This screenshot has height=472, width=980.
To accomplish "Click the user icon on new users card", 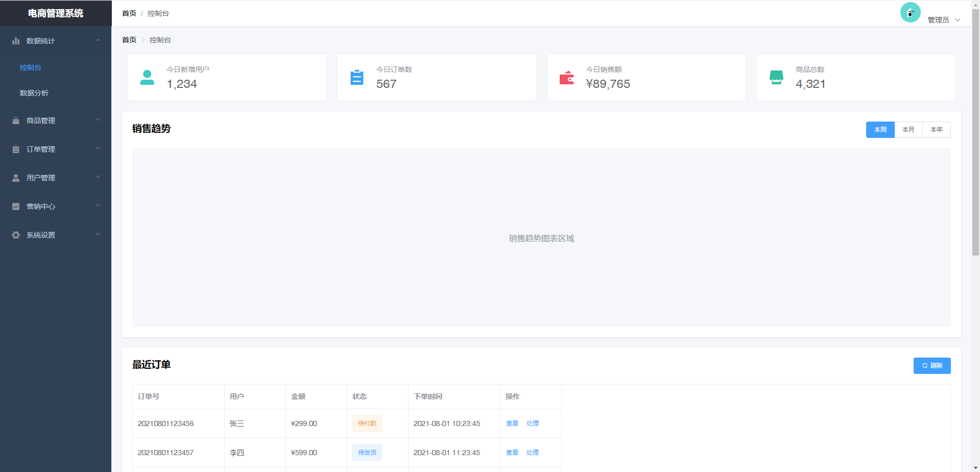I will pyautogui.click(x=147, y=78).
